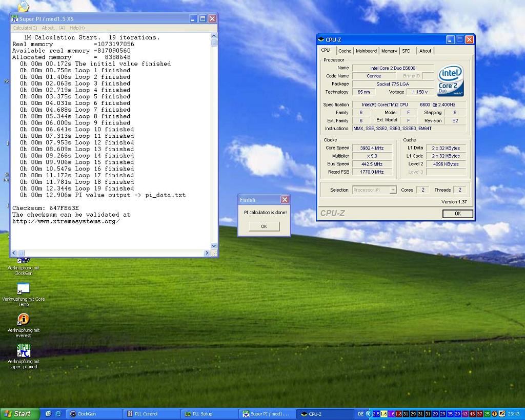The height and width of the screenshot is (420, 525).
Task: Click the Bus Speed value 442.5 MHz
Action: [372, 164]
